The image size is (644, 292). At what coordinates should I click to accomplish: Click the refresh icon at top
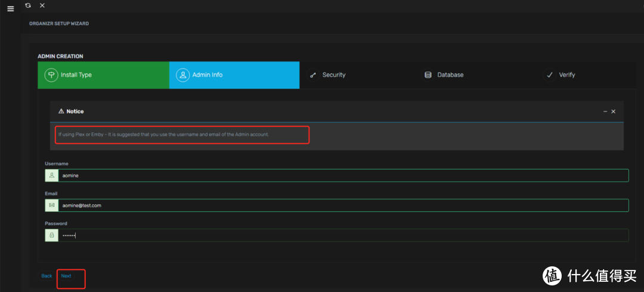pos(28,5)
